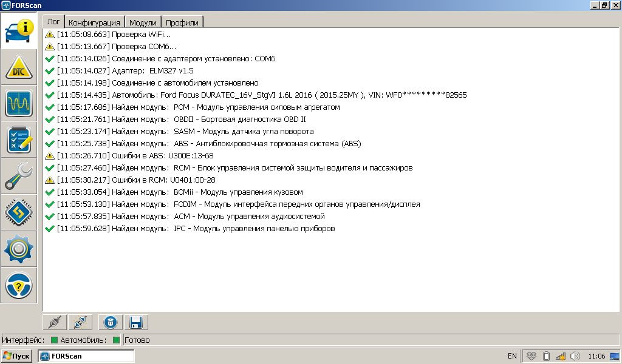622x364 pixels.
Task: Click the Dropbox tray icon
Action: 531,356
